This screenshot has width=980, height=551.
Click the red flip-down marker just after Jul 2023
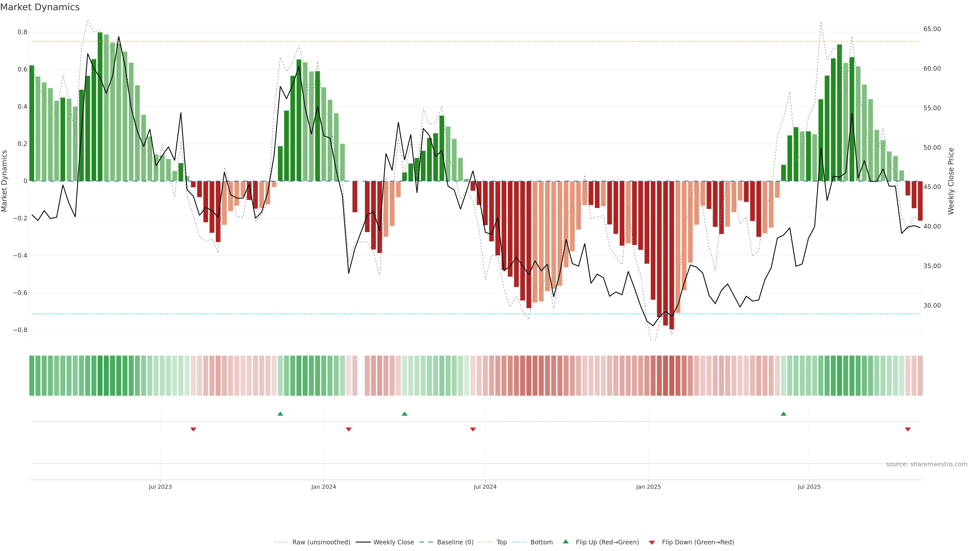pyautogui.click(x=193, y=429)
